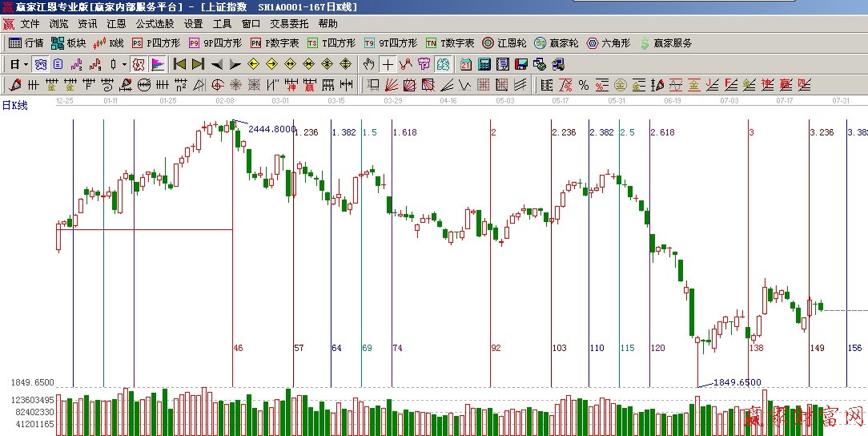
Task: Click the 2.618 time cycle line label
Action: pos(662,132)
